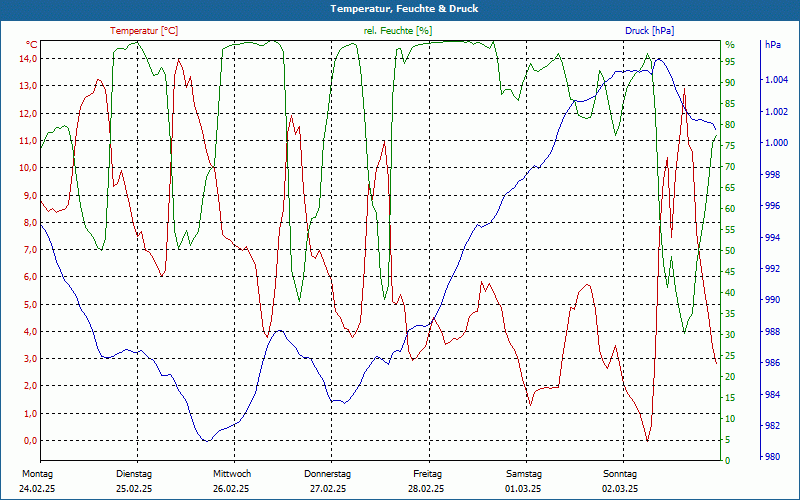Click the blue 'hPa' unit label on the pressure axis
Viewport: 800px width, 500px height.
click(x=772, y=45)
